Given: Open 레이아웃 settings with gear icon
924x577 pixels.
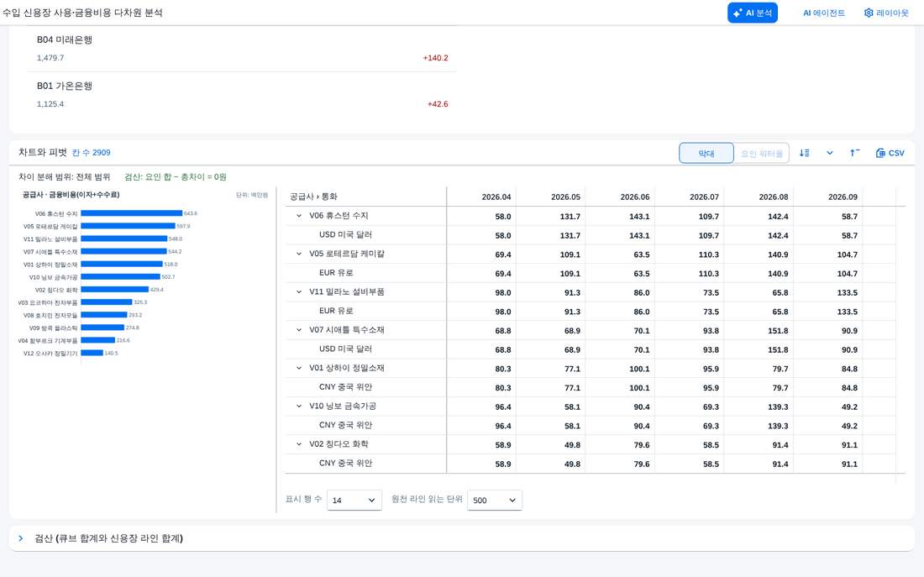Looking at the screenshot, I should pyautogui.click(x=886, y=13).
